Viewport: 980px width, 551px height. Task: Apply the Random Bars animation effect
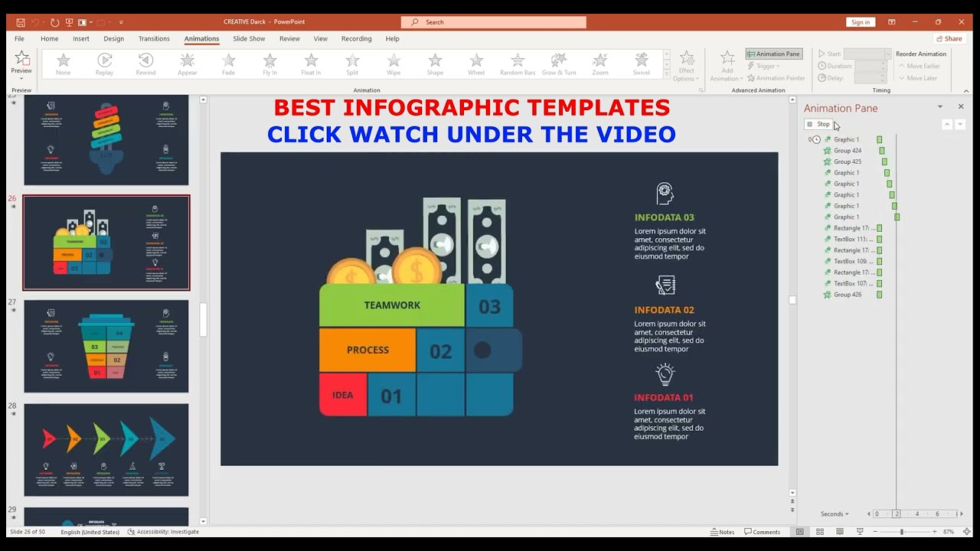[x=518, y=64]
